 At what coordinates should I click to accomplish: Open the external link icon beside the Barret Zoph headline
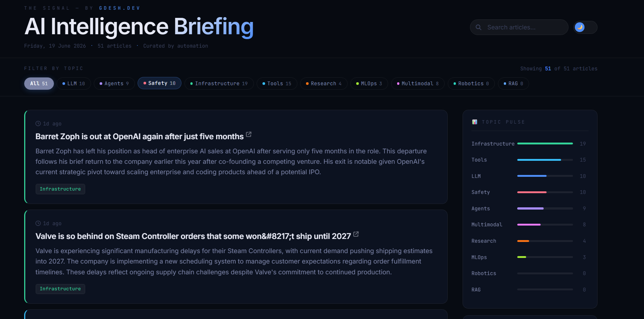(x=249, y=134)
